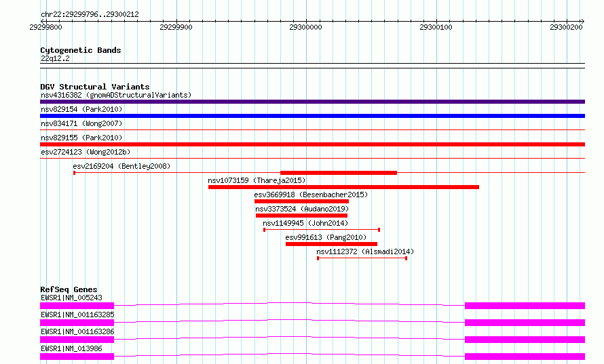Open nsv4316382 gnomADStructuralVariants label
The image size is (604, 364).
tap(116, 95)
